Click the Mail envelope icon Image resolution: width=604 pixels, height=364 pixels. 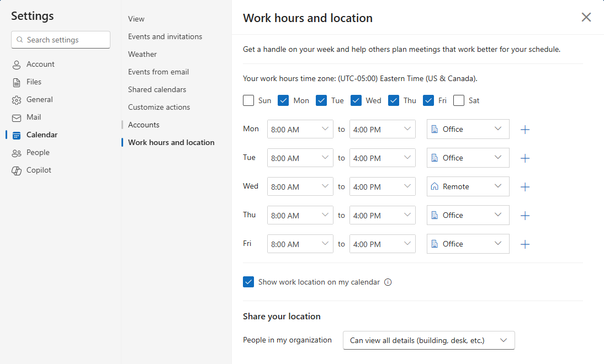point(17,117)
